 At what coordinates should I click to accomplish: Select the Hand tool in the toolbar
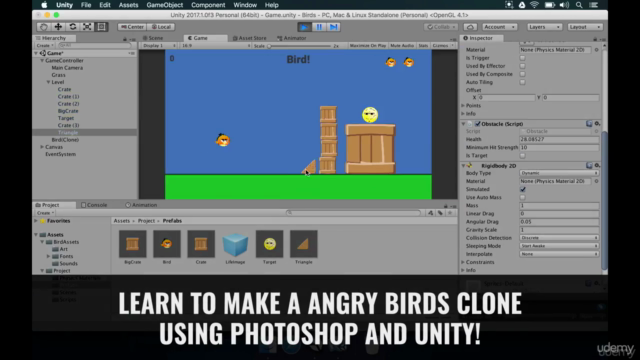(44, 27)
